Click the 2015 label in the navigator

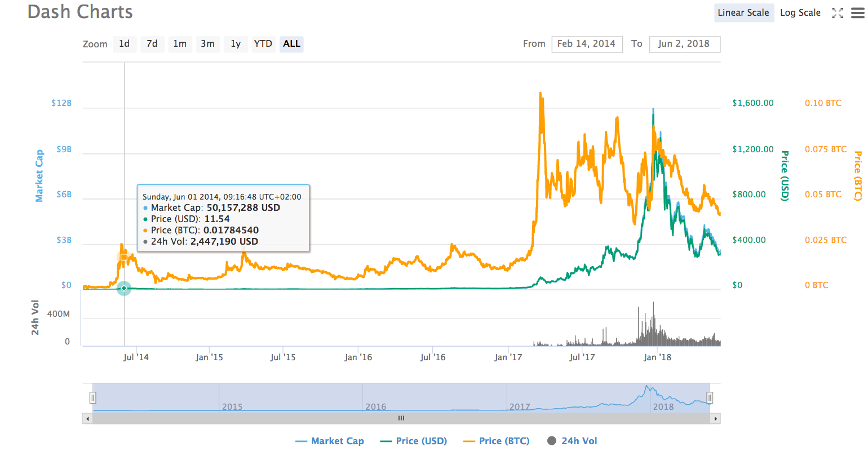(x=232, y=407)
